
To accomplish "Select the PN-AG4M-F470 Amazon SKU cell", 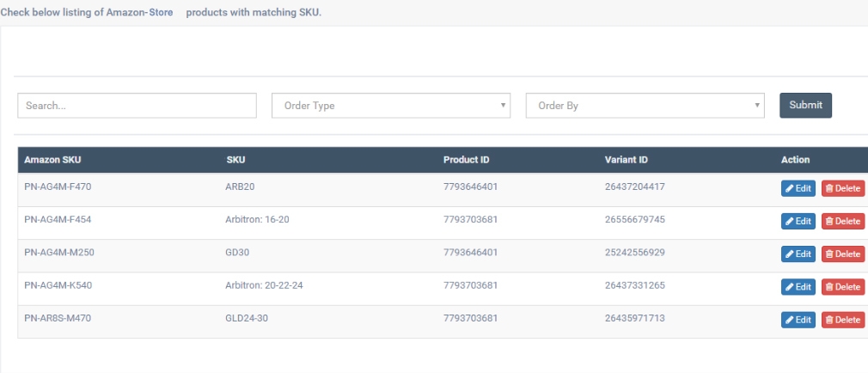I will click(58, 187).
